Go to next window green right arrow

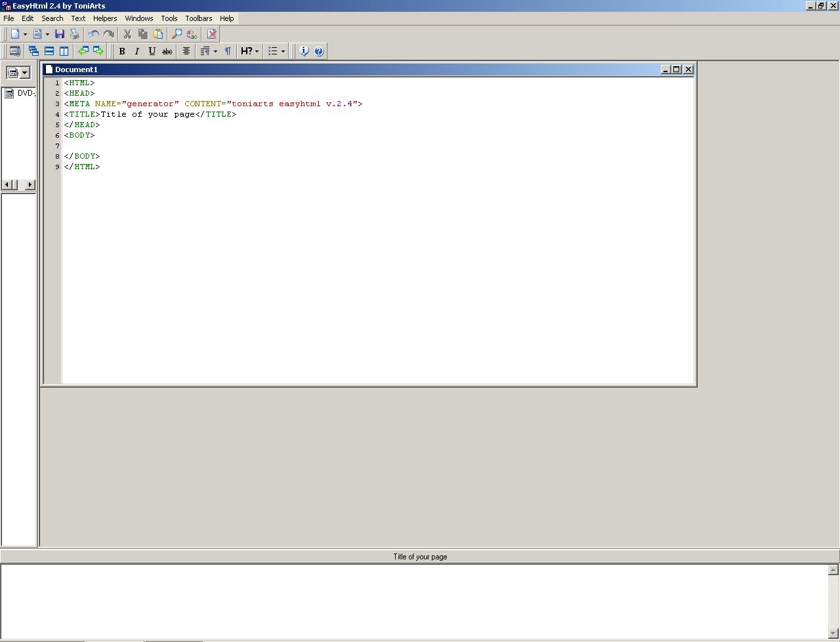pos(98,51)
